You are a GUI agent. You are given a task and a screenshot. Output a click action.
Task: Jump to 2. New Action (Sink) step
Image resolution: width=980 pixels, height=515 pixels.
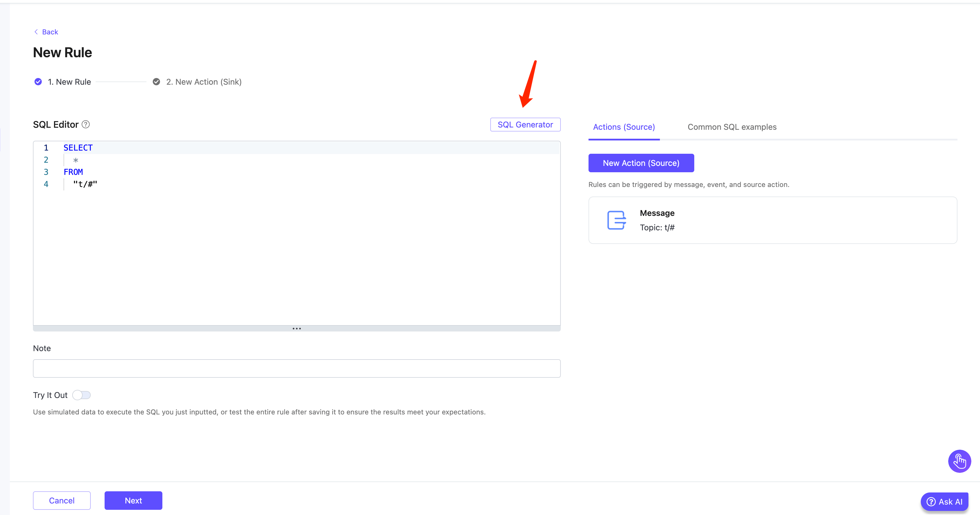[203, 82]
